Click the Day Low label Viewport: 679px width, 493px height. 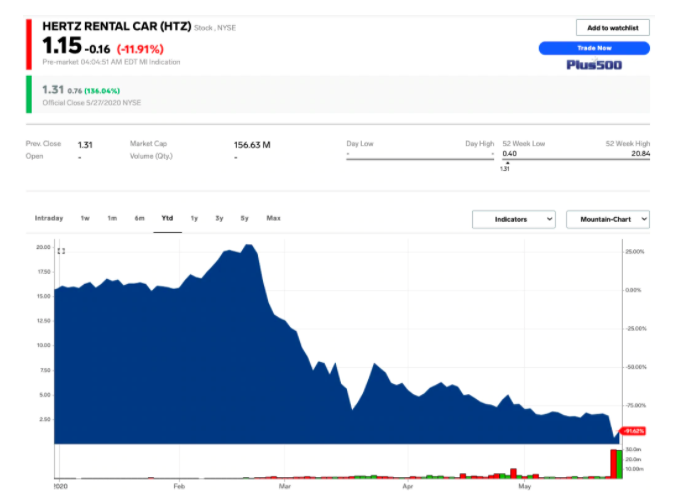[360, 143]
